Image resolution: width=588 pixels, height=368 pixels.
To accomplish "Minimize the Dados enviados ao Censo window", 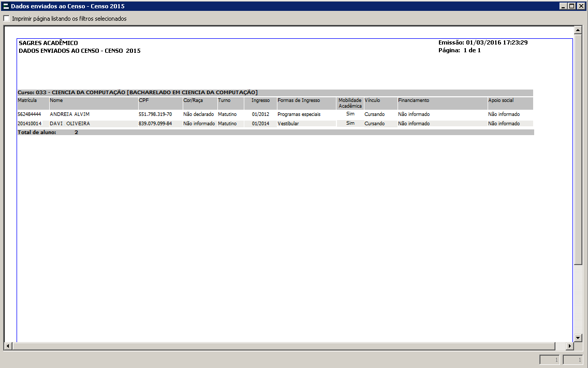I will [563, 6].
